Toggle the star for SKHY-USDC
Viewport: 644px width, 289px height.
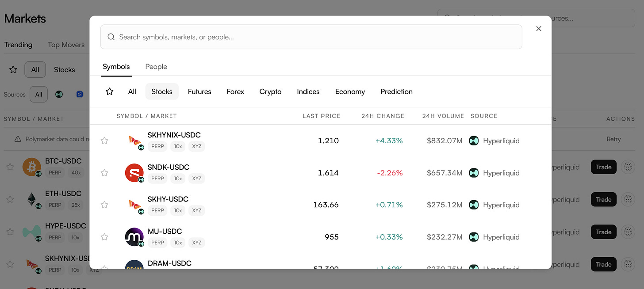click(104, 205)
